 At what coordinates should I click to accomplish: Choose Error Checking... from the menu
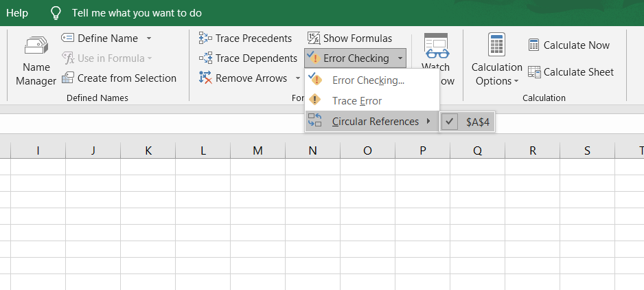tap(368, 80)
